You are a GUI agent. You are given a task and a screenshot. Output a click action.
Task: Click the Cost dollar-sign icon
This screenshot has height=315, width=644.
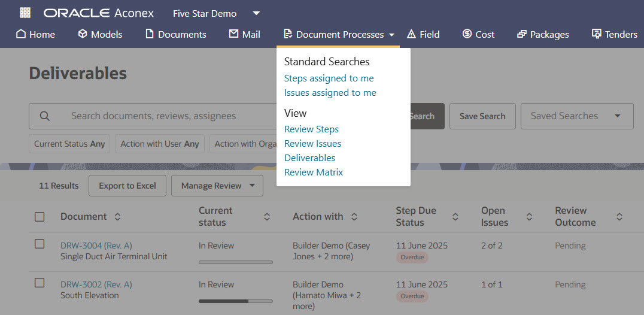click(x=467, y=34)
